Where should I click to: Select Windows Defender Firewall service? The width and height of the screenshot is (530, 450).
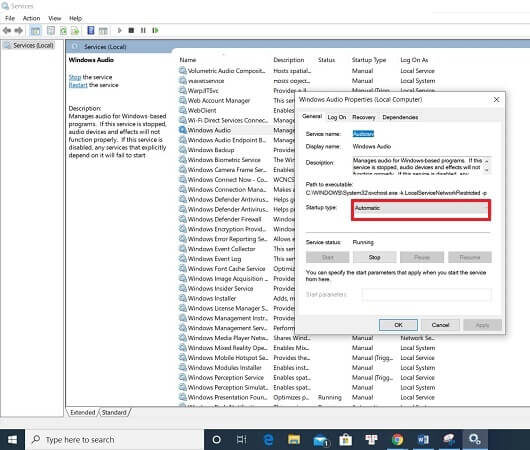tap(224, 219)
